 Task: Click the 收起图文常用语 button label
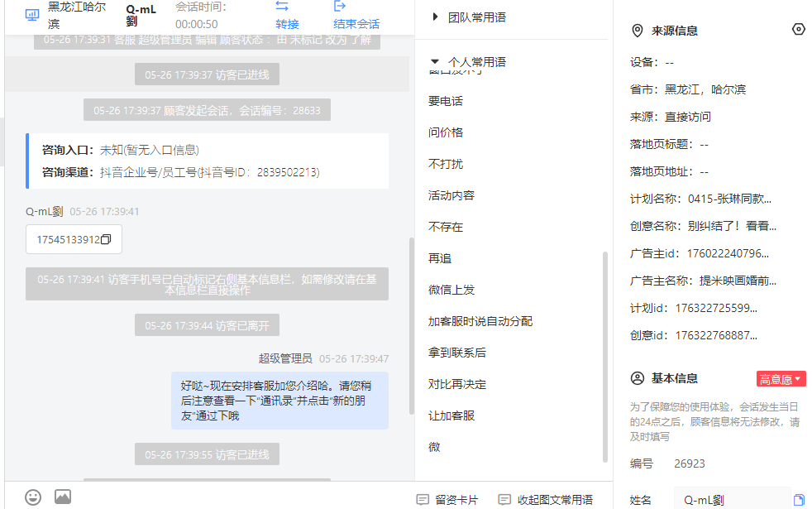pos(555,500)
